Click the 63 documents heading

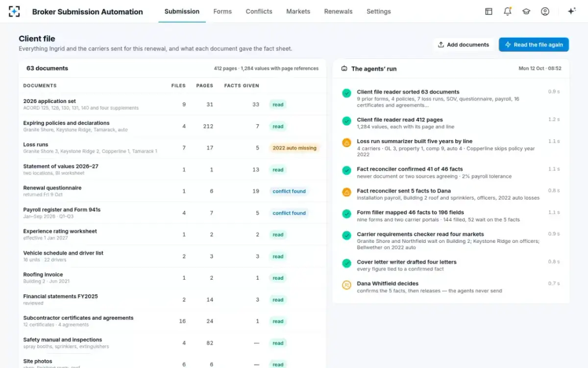point(47,68)
